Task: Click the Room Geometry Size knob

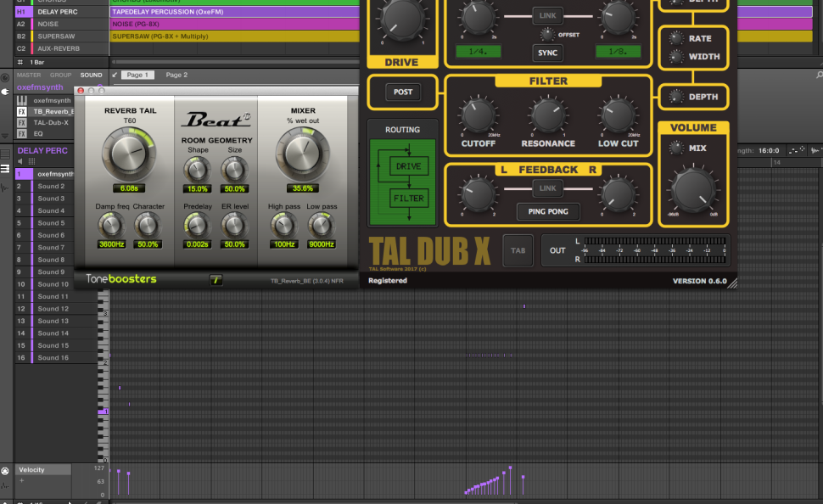Action: [x=234, y=170]
